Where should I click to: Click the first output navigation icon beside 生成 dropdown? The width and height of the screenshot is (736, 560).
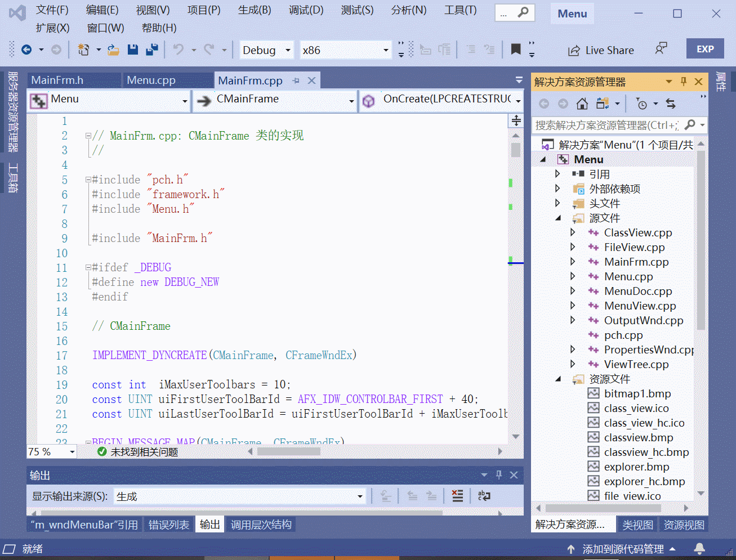click(x=386, y=496)
